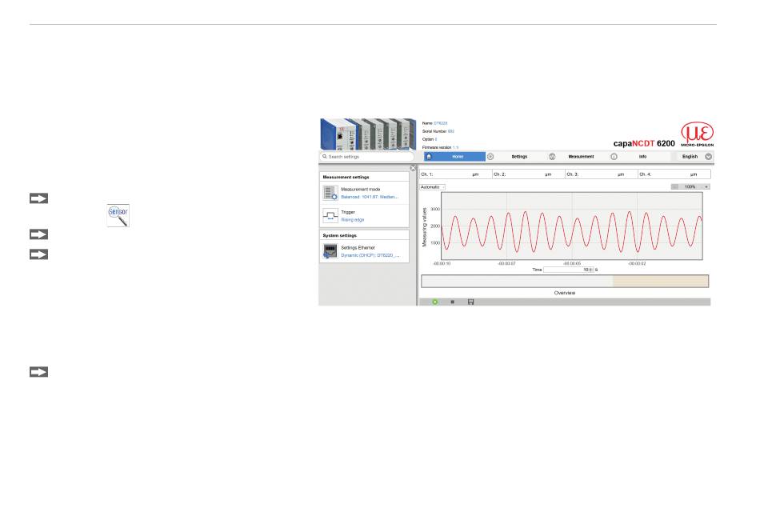Switch to the Home tab
The height and width of the screenshot is (532, 760).
tap(457, 157)
